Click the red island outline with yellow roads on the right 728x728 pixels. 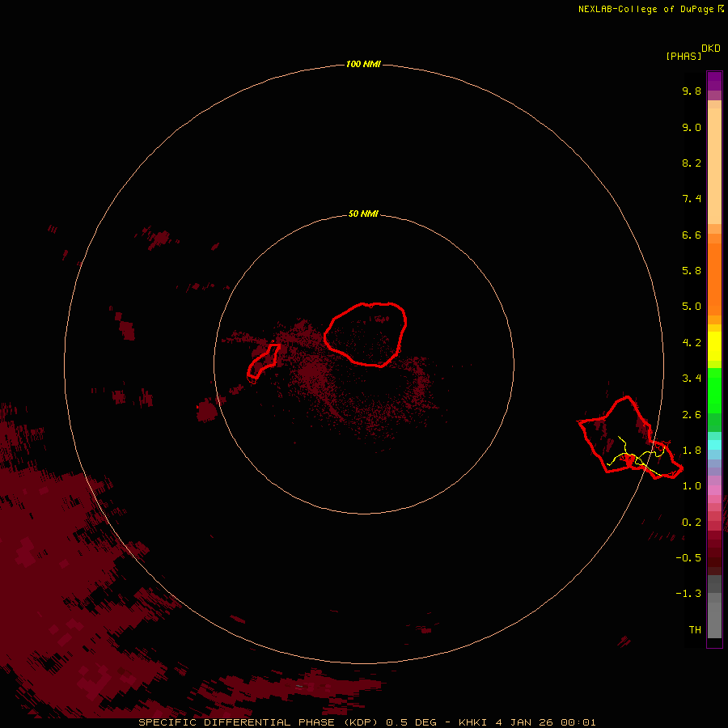[630, 438]
